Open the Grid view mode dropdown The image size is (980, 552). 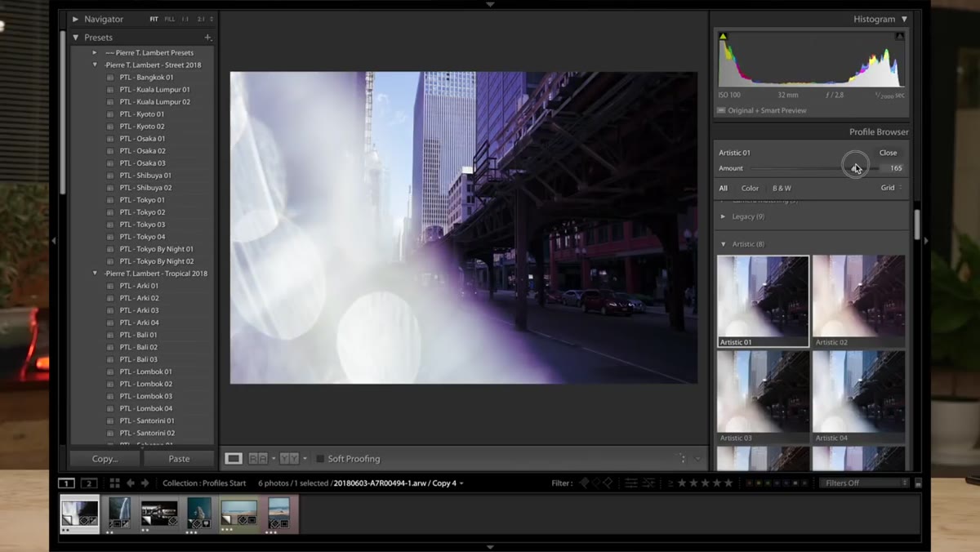(x=891, y=188)
